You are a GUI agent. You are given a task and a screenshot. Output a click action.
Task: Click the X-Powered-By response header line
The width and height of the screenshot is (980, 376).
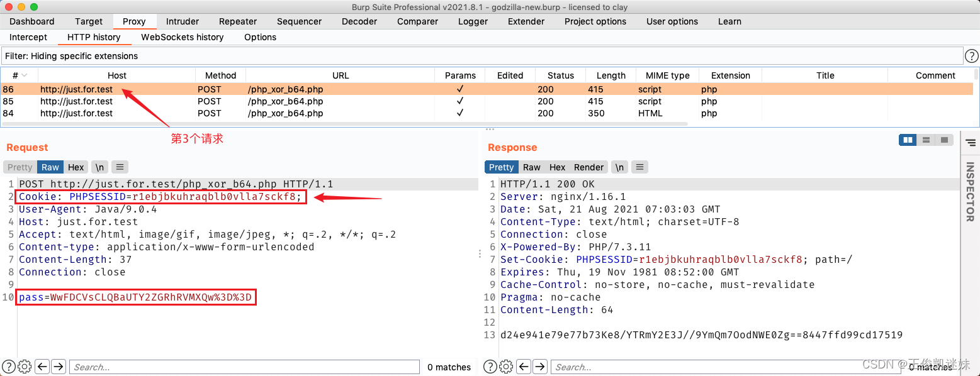[575, 247]
